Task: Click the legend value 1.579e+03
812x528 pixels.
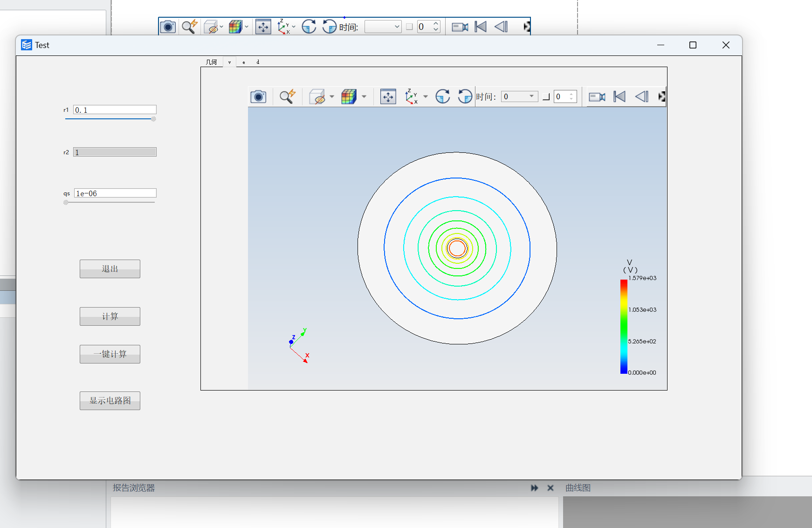Action: click(x=642, y=278)
